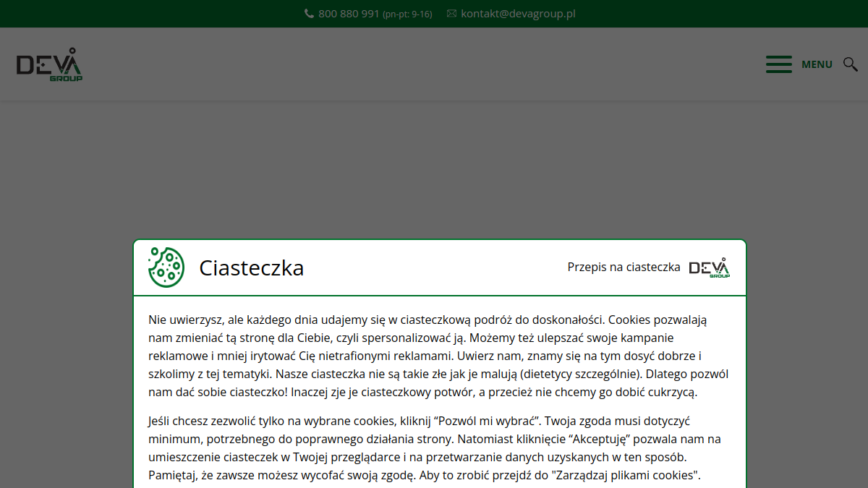Click the search magnifier icon
The image size is (868, 488).
[x=851, y=64]
